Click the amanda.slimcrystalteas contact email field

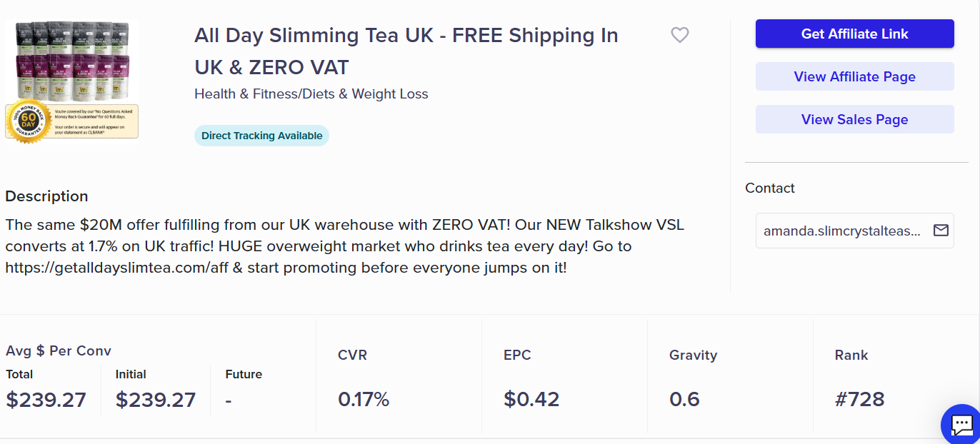(x=842, y=231)
